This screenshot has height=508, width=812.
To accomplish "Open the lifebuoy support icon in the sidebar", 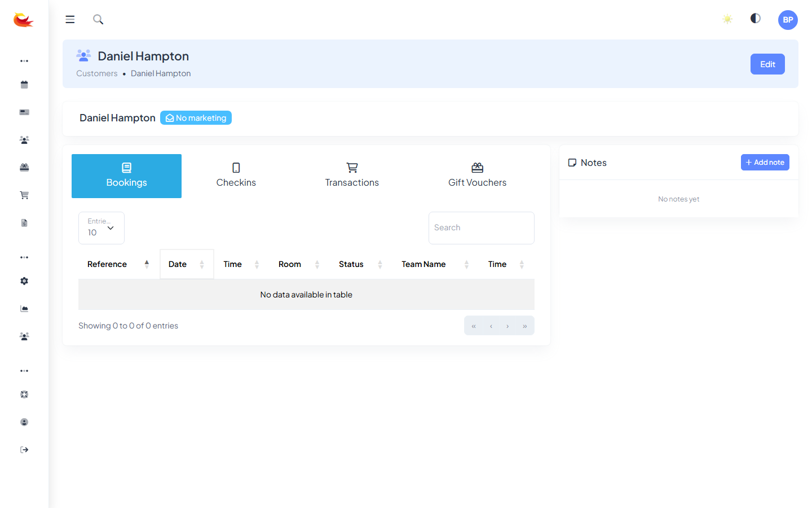I will (x=24, y=395).
